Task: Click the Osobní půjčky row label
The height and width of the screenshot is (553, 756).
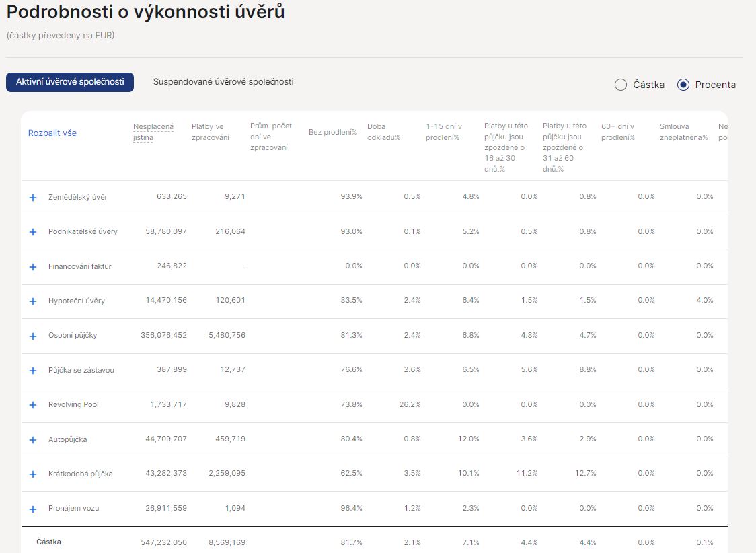Action: [x=74, y=336]
